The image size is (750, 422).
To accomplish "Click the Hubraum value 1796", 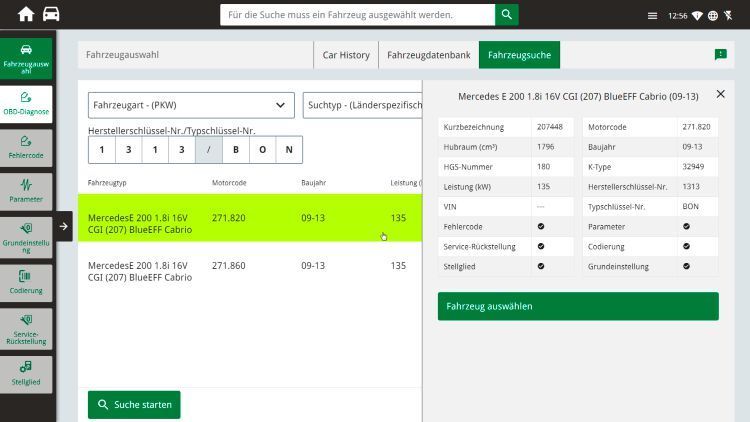I will (x=545, y=147).
